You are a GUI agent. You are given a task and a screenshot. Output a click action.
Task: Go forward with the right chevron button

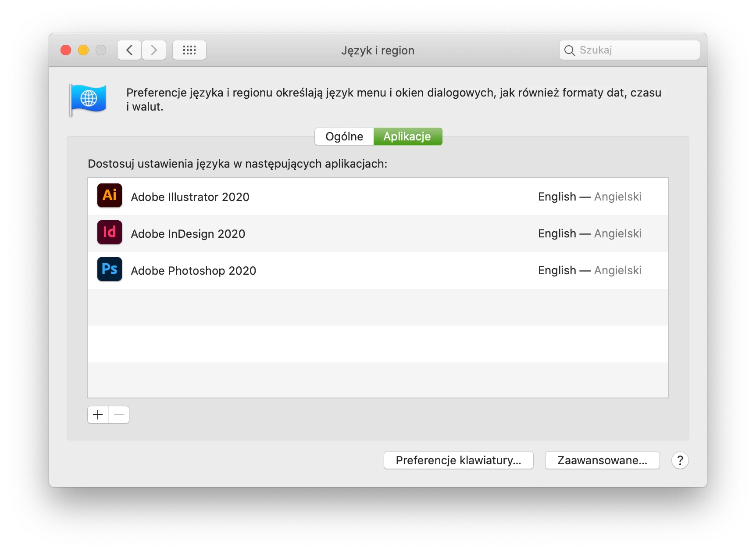[154, 50]
